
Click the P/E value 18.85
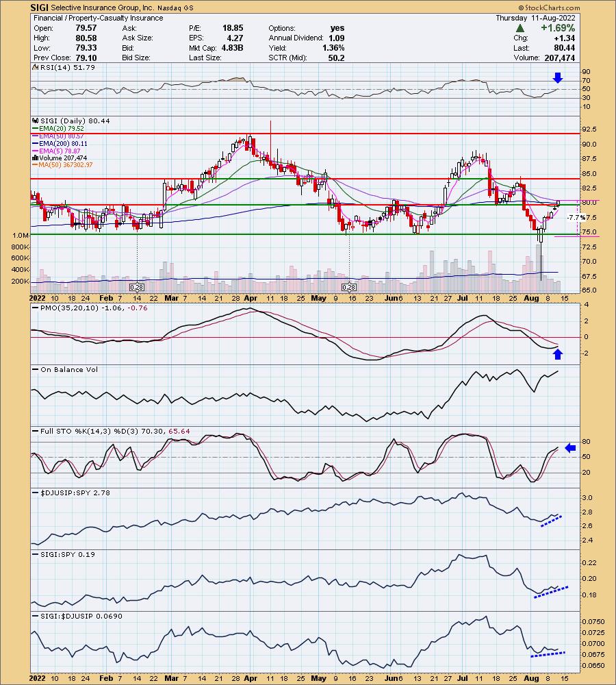point(233,28)
